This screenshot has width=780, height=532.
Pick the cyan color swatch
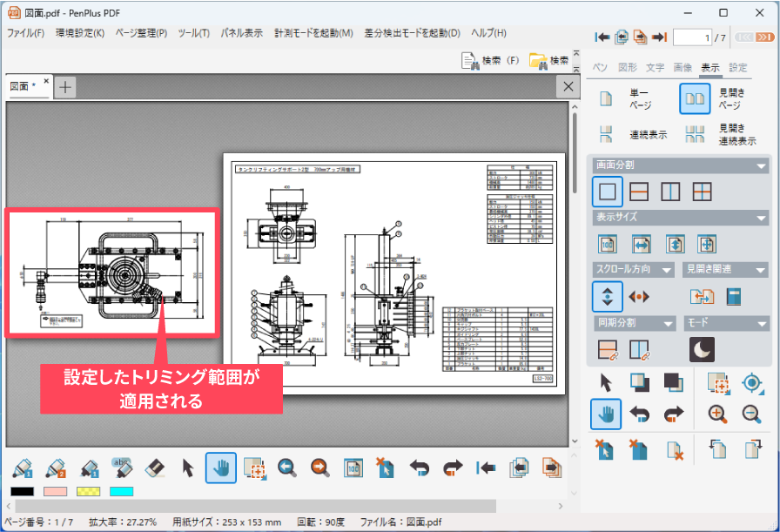point(122,491)
